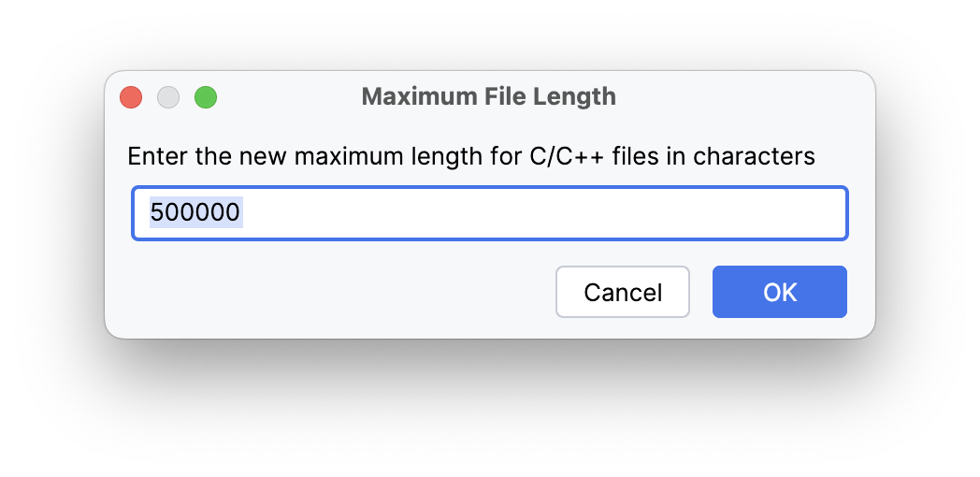Click the gray minimize window button

click(x=168, y=97)
